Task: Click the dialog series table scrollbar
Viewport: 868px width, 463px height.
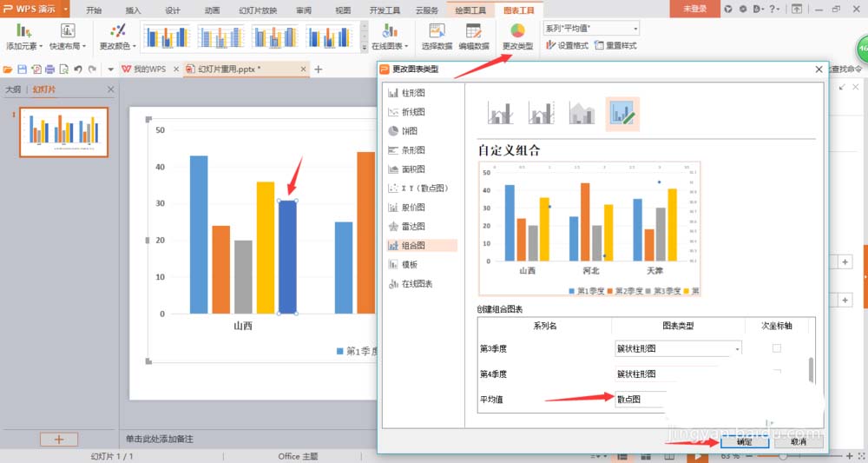Action: coord(811,370)
